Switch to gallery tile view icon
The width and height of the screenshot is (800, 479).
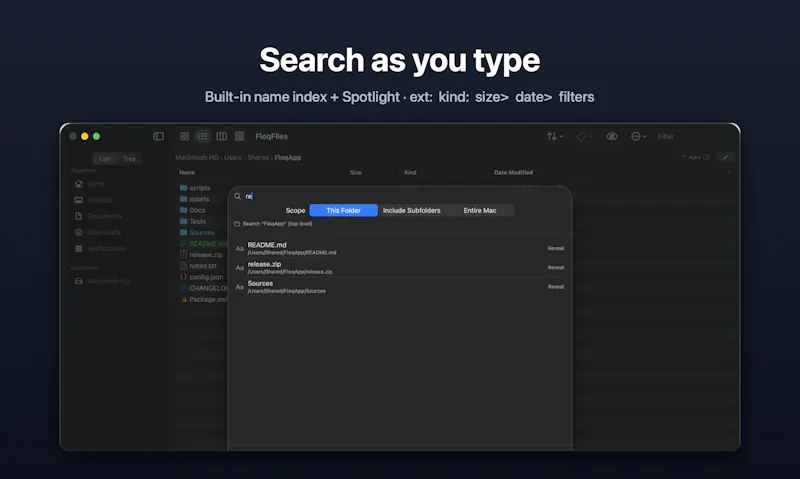pos(239,136)
